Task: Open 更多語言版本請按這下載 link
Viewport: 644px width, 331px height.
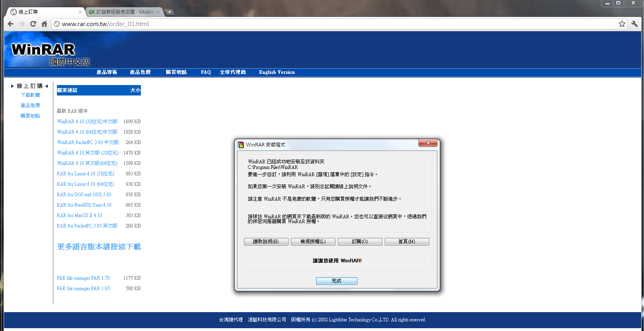Action: pyautogui.click(x=99, y=247)
